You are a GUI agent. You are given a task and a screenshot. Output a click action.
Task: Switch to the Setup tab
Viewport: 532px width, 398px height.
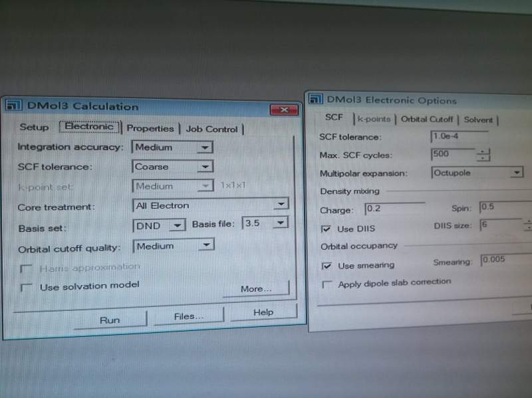pos(34,127)
